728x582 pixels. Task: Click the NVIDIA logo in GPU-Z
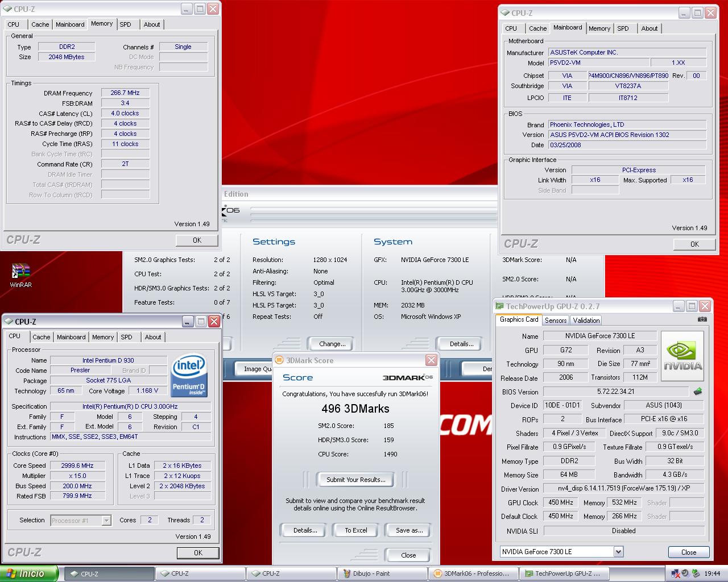(682, 356)
